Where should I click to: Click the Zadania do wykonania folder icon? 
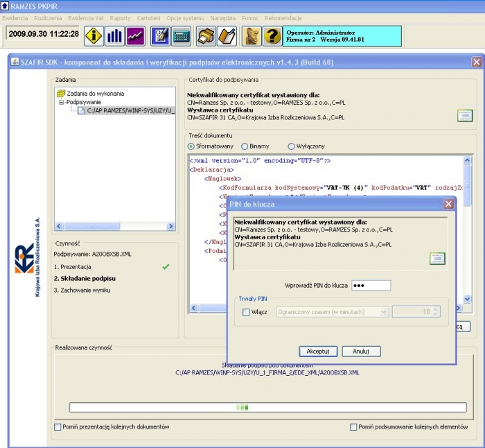[61, 93]
